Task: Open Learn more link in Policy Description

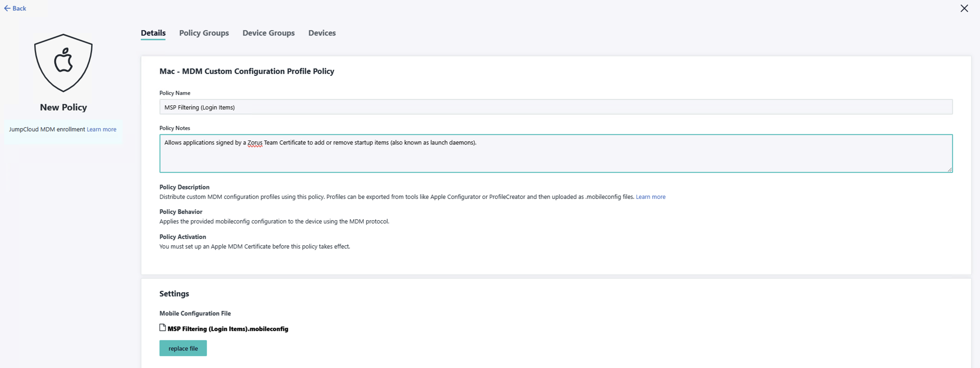Action: (651, 197)
